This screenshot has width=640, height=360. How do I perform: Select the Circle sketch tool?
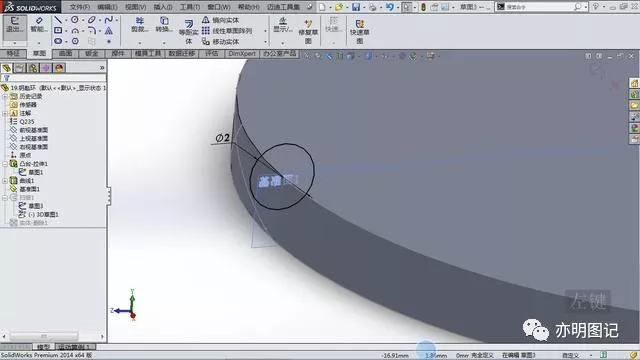[x=75, y=20]
